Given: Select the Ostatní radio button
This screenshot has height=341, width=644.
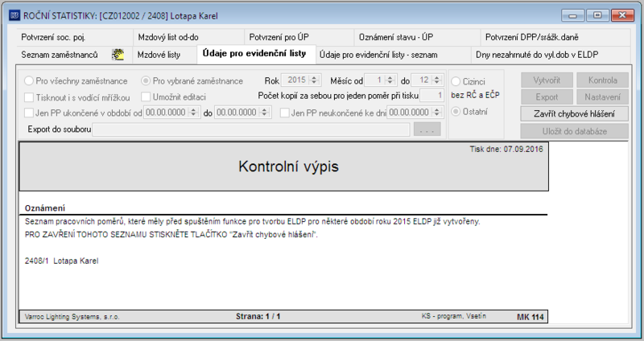Looking at the screenshot, I should 456,111.
